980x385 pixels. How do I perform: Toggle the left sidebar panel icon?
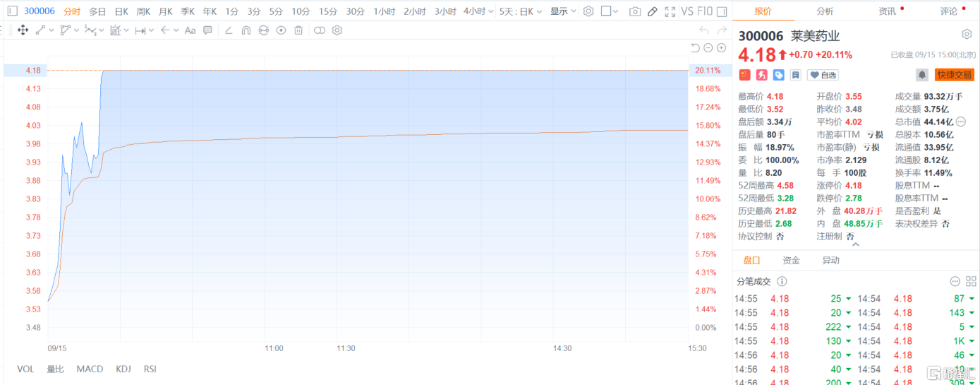click(13, 11)
